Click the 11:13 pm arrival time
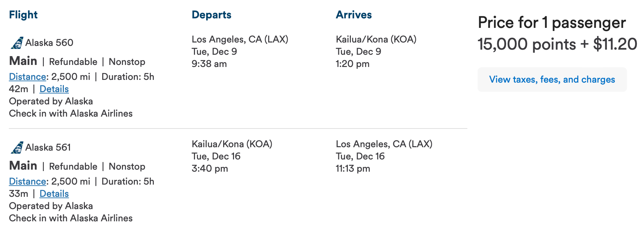This screenshot has height=240, width=644. pyautogui.click(x=353, y=169)
